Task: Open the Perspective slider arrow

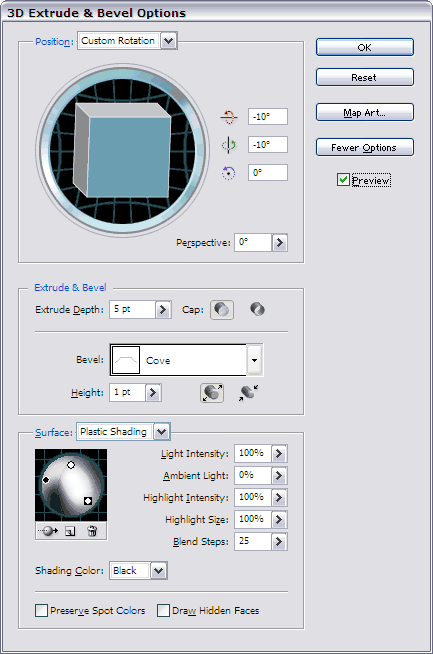Action: 279,242
